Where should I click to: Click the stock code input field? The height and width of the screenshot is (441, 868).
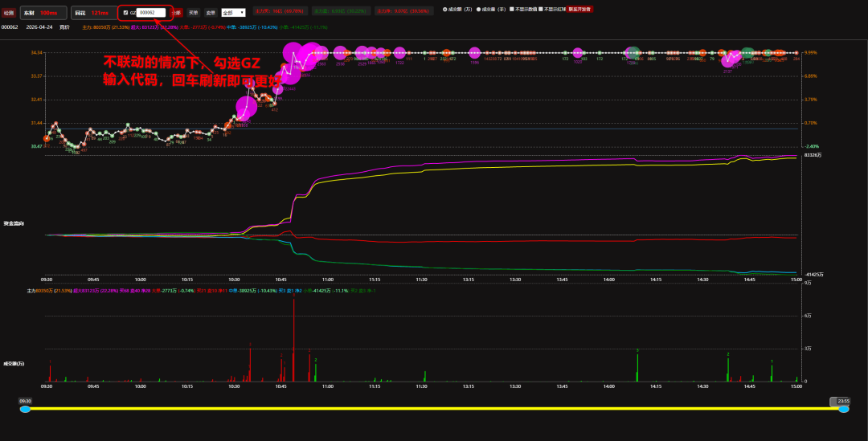tap(150, 13)
